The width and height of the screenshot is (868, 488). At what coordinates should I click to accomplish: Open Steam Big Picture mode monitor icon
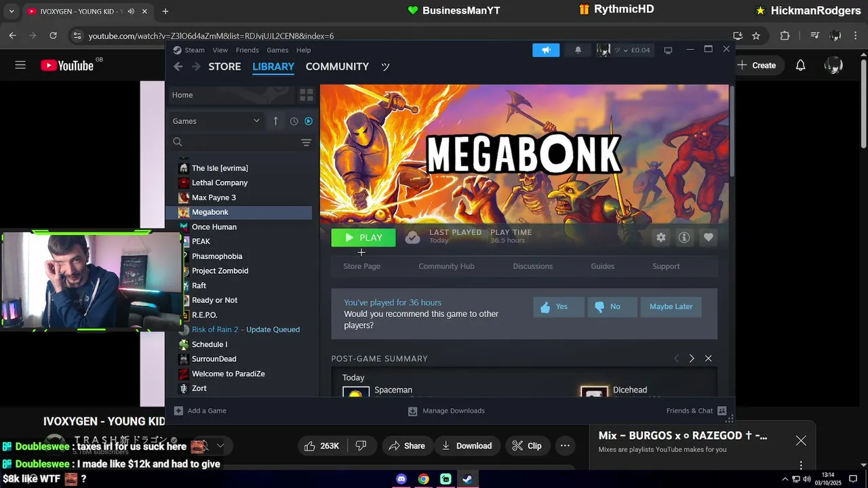[668, 50]
